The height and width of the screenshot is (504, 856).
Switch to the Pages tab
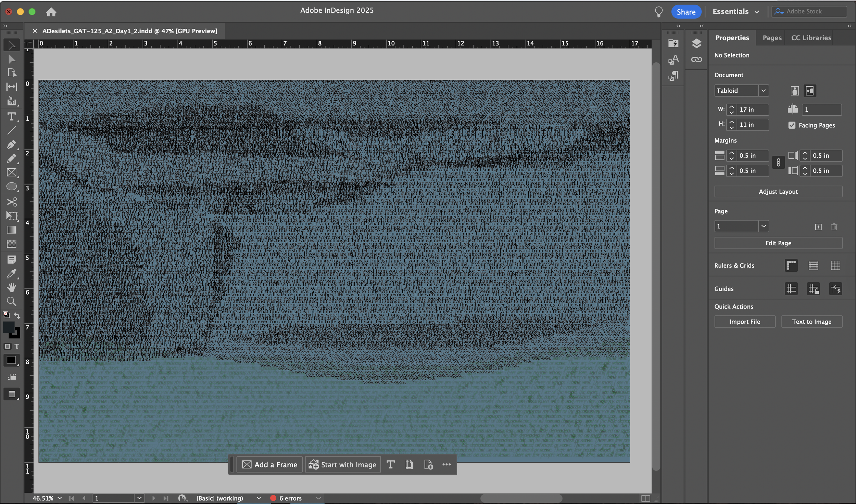pos(772,38)
